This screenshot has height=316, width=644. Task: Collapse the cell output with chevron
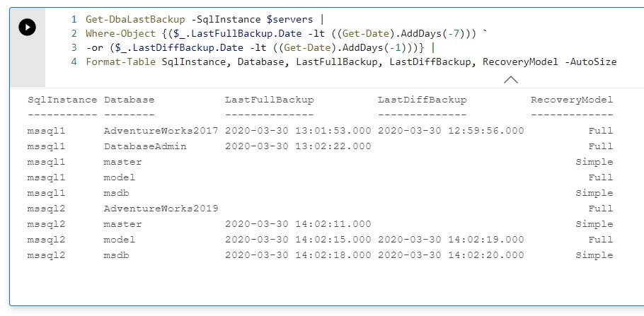click(510, 80)
